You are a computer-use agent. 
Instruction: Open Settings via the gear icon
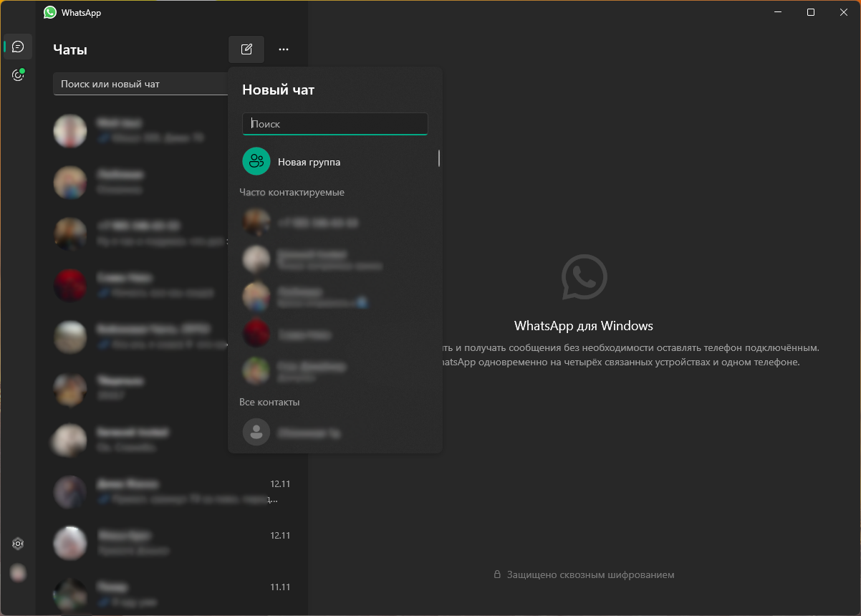click(x=18, y=544)
